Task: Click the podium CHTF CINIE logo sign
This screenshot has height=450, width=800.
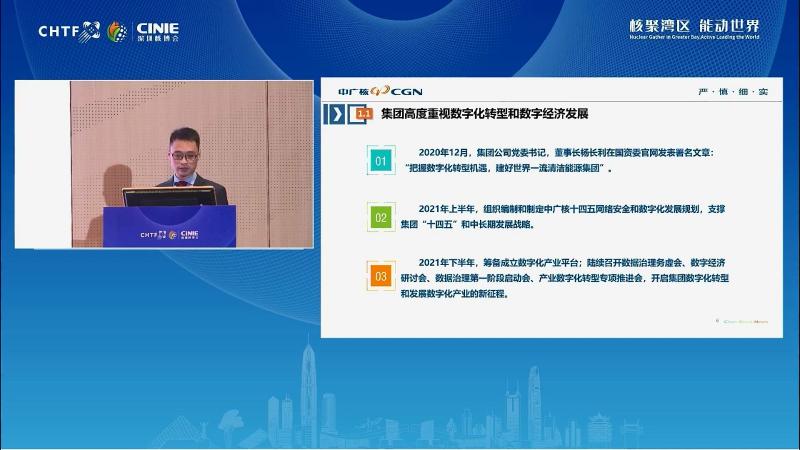Action: 169,236
